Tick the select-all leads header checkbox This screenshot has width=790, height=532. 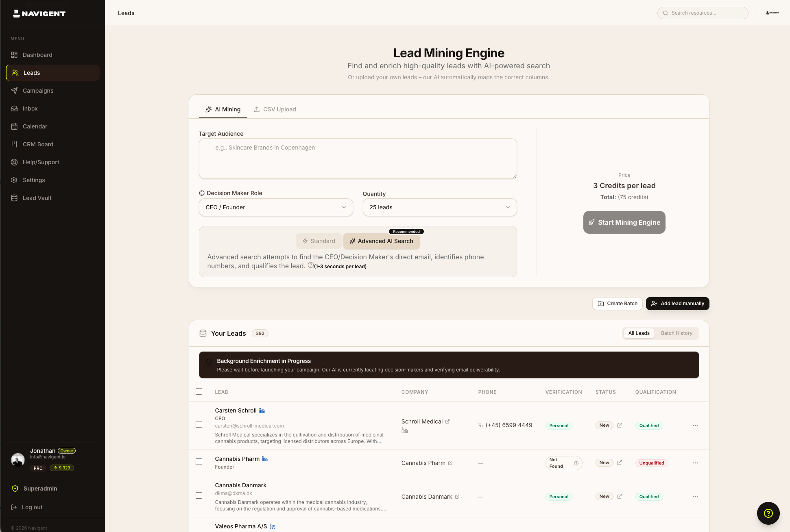click(199, 391)
